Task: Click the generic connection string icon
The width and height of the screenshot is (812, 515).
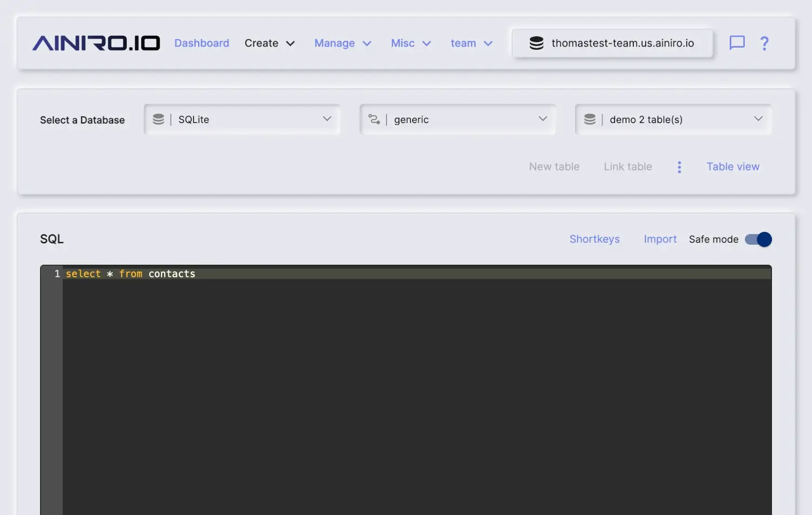Action: coord(374,119)
